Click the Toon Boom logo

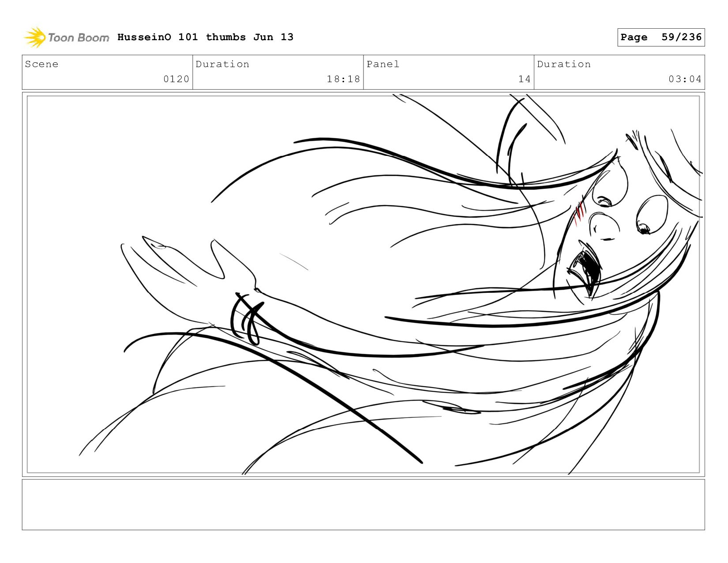pos(66,37)
